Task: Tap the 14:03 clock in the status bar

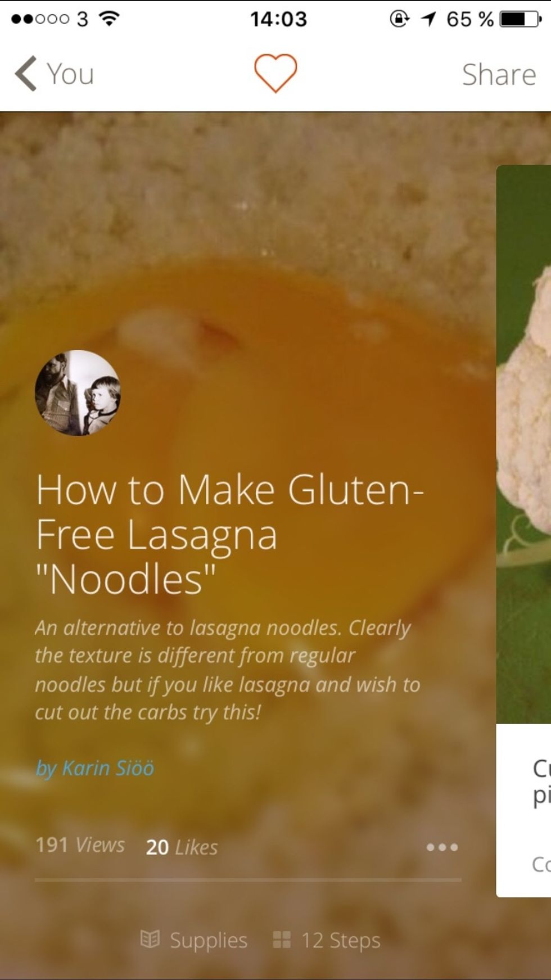Action: [278, 19]
